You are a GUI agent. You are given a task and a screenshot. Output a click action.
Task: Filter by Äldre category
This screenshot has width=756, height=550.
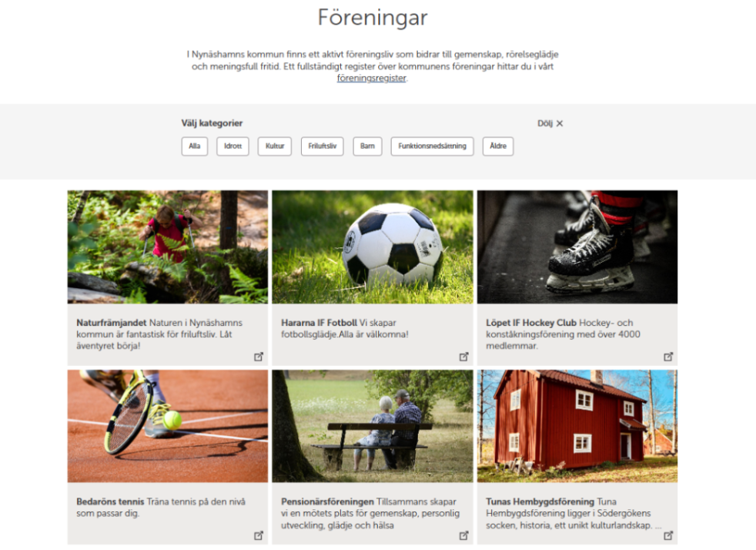click(498, 146)
